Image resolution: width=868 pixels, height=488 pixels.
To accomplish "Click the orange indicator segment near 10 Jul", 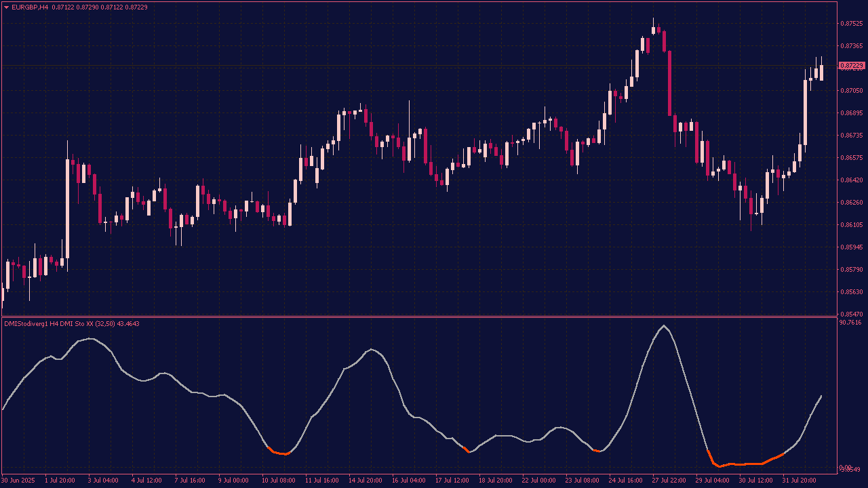I will point(279,453).
